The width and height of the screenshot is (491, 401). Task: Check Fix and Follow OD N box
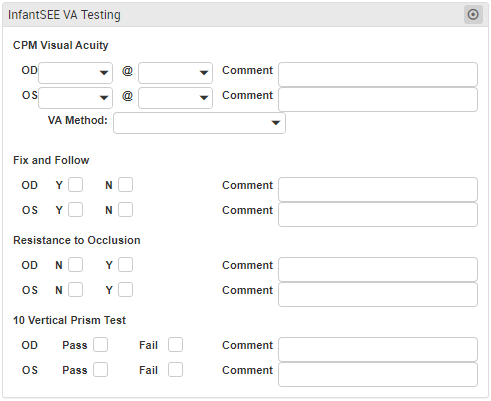click(x=125, y=185)
